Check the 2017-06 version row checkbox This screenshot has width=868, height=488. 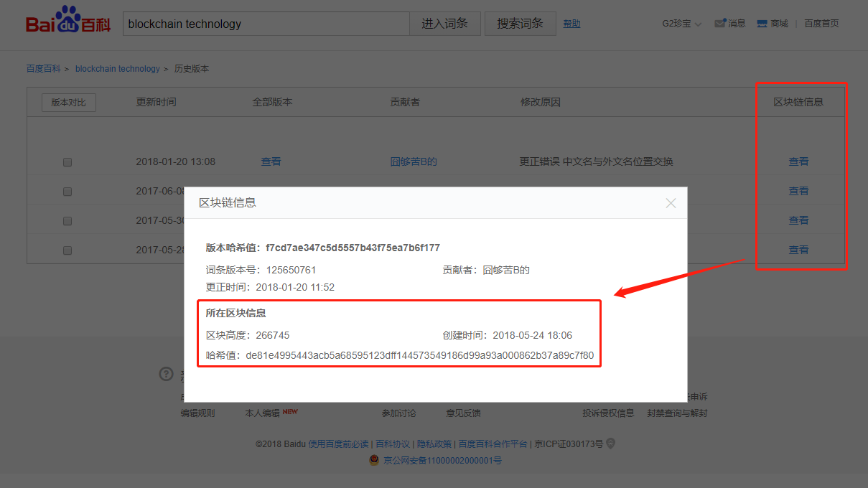(x=67, y=191)
